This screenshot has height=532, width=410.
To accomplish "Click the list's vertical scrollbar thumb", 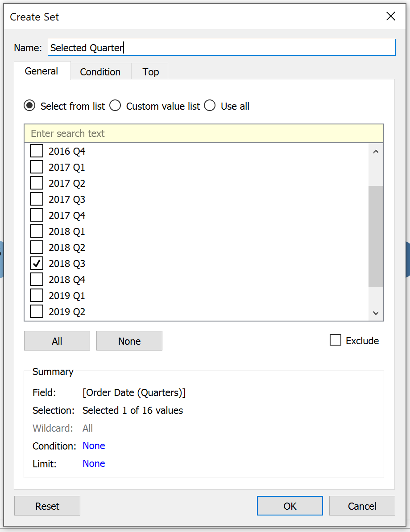I will point(376,236).
